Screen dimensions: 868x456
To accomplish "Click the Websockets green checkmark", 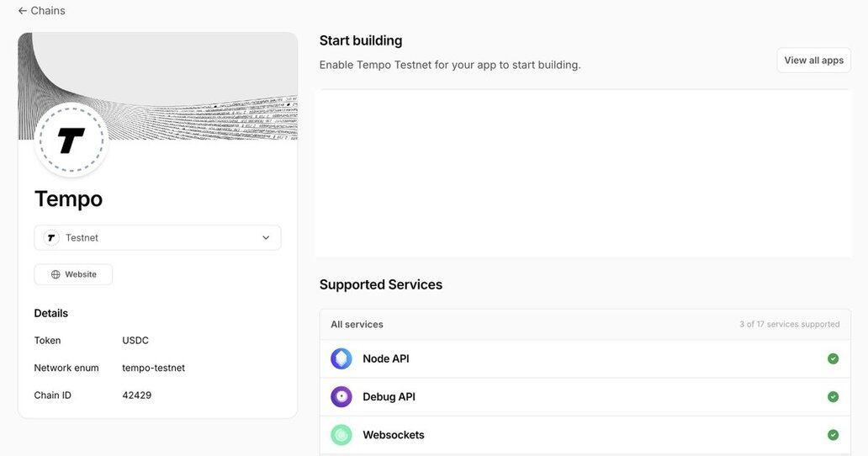I will pyautogui.click(x=833, y=435).
